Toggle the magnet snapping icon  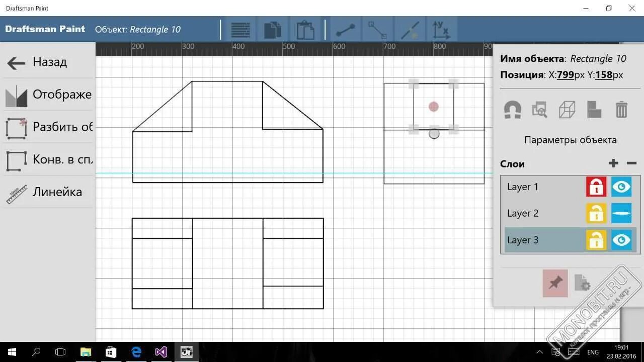click(x=513, y=110)
